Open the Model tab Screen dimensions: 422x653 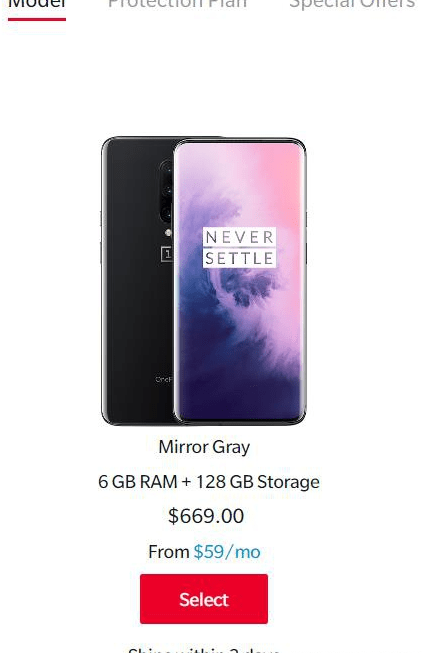click(37, 4)
